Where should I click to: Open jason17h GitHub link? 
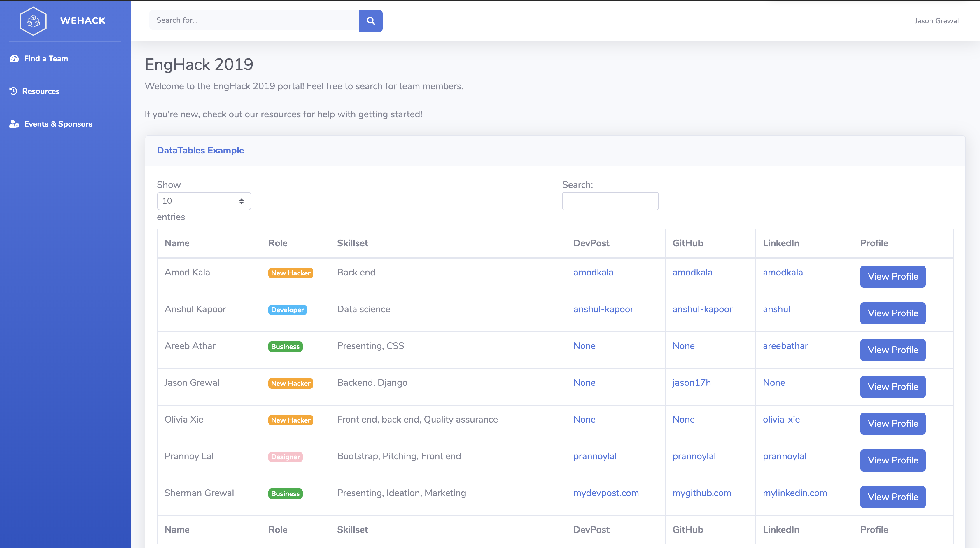coord(691,383)
